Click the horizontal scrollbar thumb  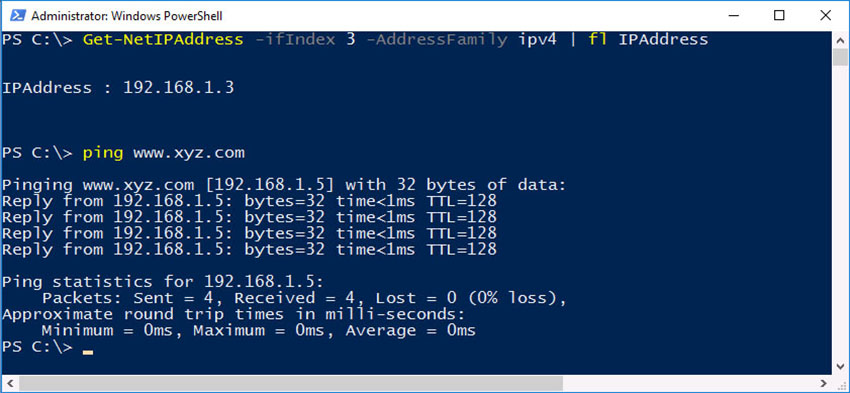click(291, 383)
